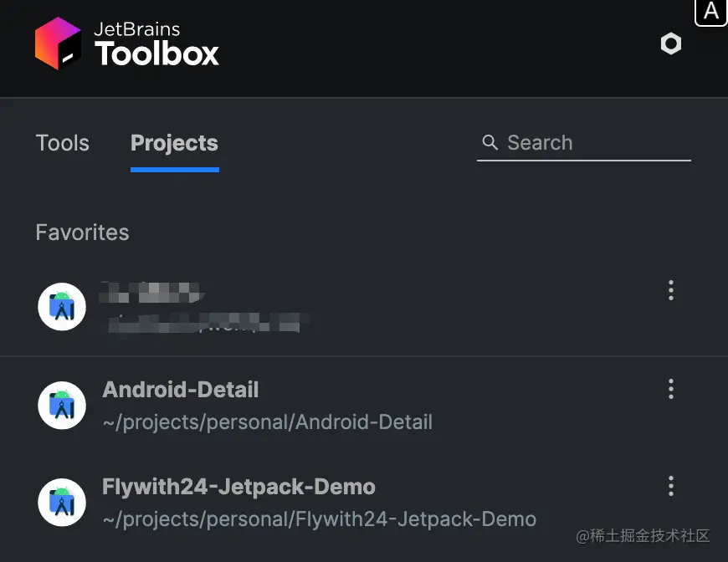
Task: Open the Android-Detail project
Action: coord(181,390)
